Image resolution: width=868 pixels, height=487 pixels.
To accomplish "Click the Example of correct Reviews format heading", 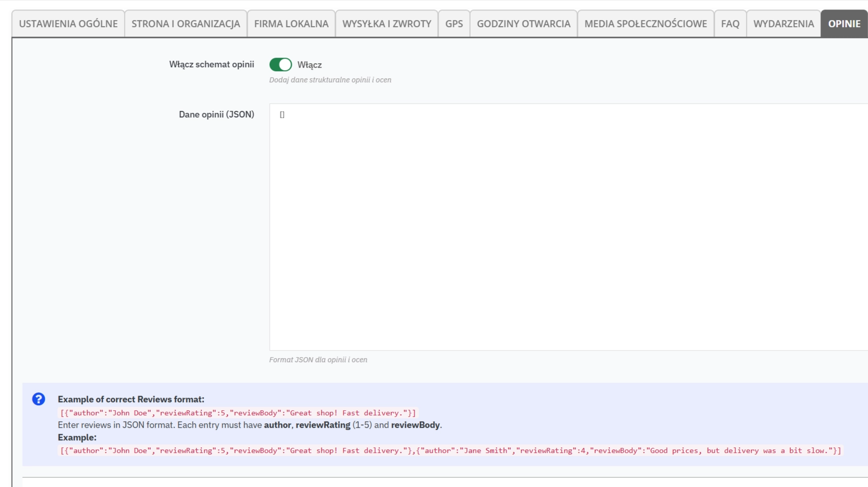I will (131, 399).
